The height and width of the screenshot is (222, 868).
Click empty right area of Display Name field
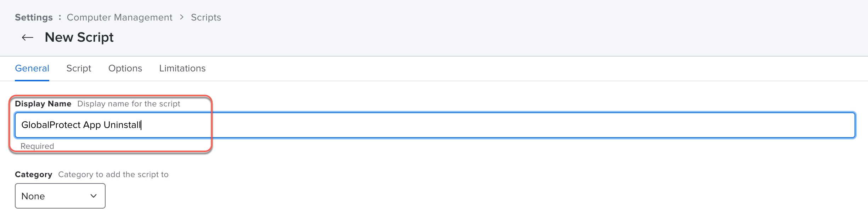[x=531, y=125]
